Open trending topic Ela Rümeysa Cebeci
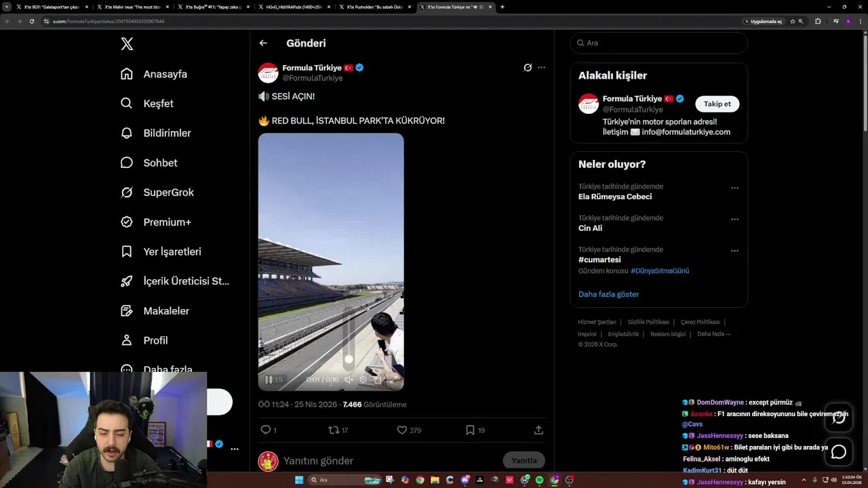The image size is (868, 488). [x=615, y=197]
